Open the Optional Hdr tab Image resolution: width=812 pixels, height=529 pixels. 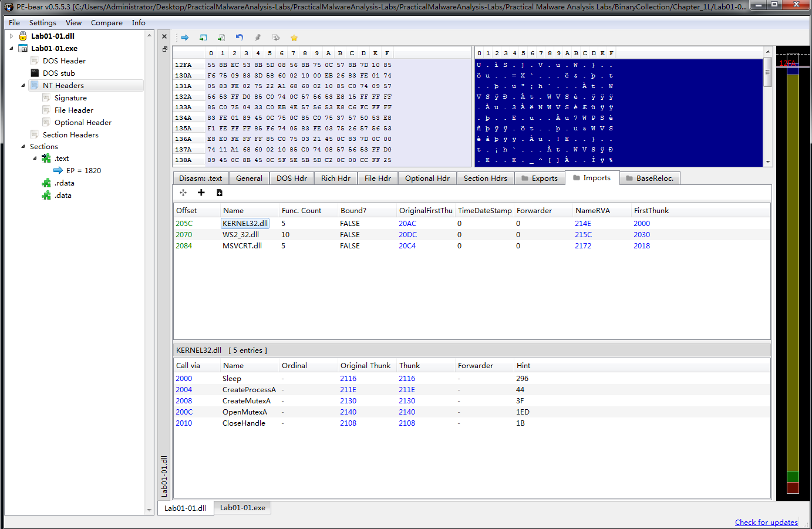coord(427,178)
